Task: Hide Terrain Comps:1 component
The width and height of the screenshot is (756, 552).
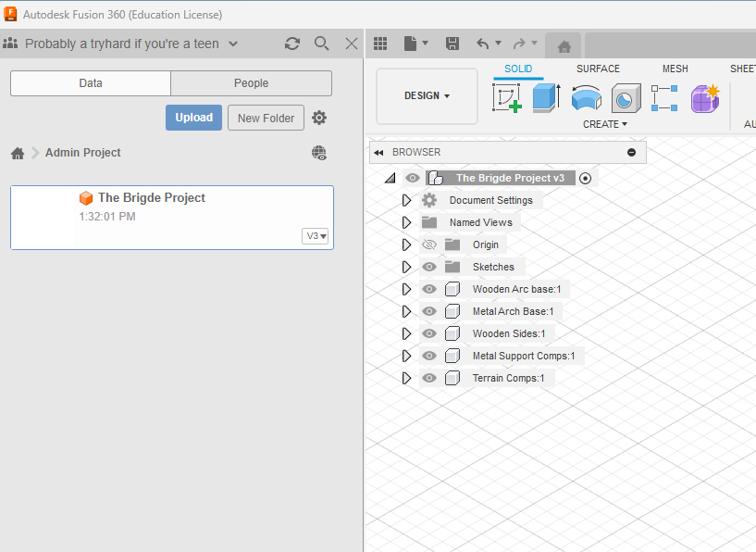Action: point(429,378)
